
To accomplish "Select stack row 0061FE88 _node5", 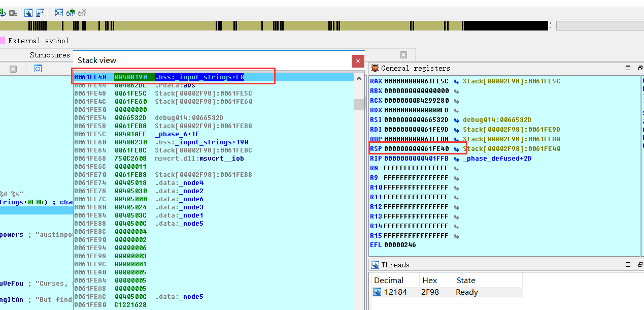I will coord(213,224).
